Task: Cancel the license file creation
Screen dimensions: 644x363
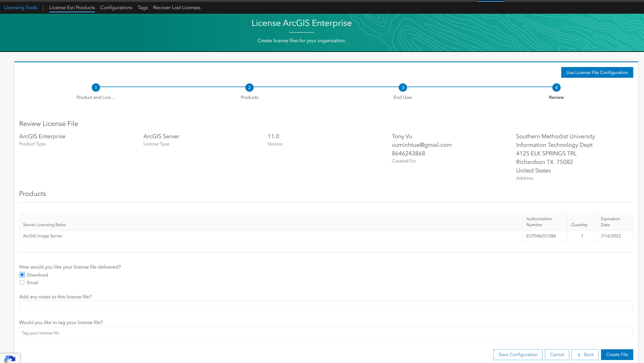Action: [x=557, y=354]
